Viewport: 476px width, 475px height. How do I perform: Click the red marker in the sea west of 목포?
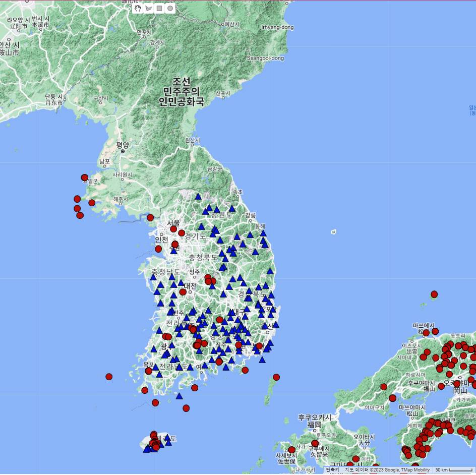click(109, 376)
